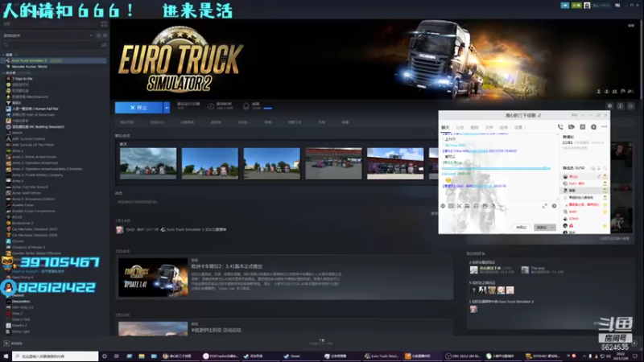Expand the QQ message input area

(x=545, y=206)
